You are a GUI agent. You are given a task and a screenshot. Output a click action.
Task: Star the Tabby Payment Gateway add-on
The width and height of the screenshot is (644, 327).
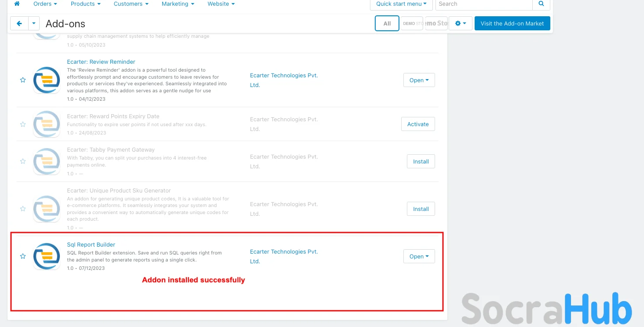point(23,161)
